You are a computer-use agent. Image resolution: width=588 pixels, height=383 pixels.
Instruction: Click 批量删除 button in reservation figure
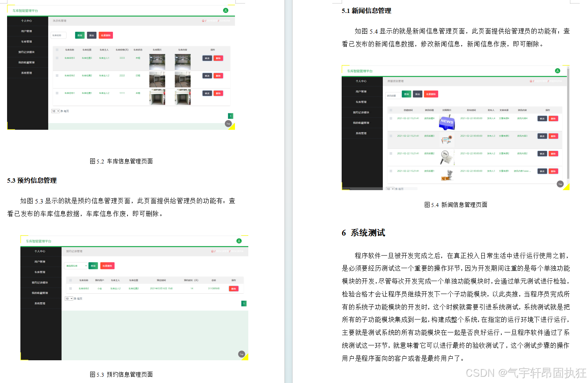point(107,266)
